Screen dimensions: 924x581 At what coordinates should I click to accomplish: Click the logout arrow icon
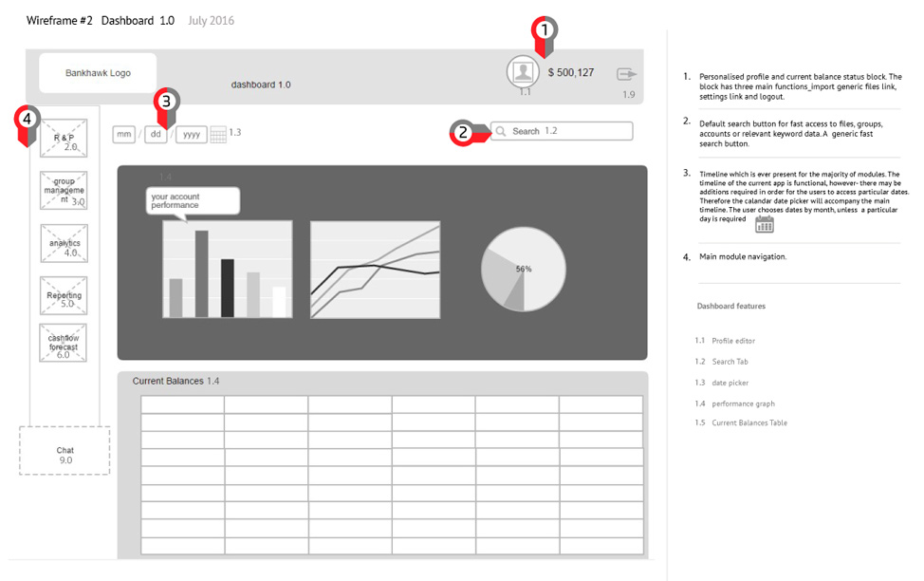626,74
